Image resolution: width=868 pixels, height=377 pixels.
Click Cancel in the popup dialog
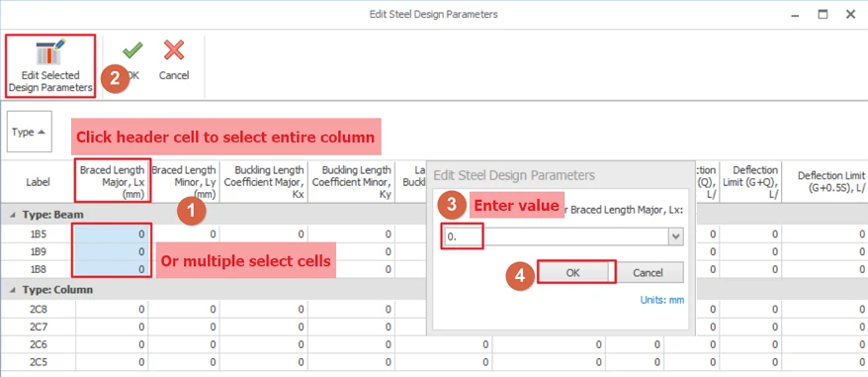click(648, 273)
